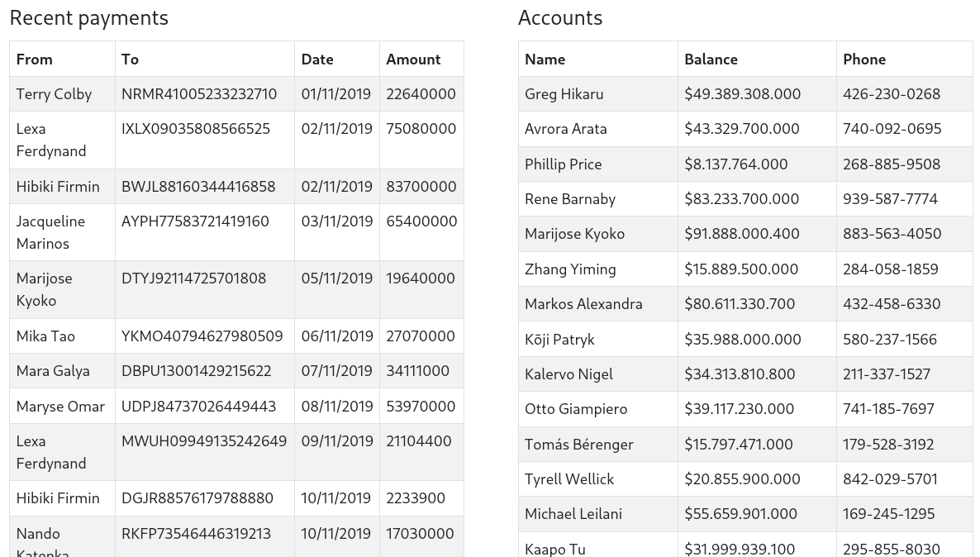Select Phillip Price's balance $8.137.764.000
The height and width of the screenshot is (557, 980).
click(x=735, y=164)
